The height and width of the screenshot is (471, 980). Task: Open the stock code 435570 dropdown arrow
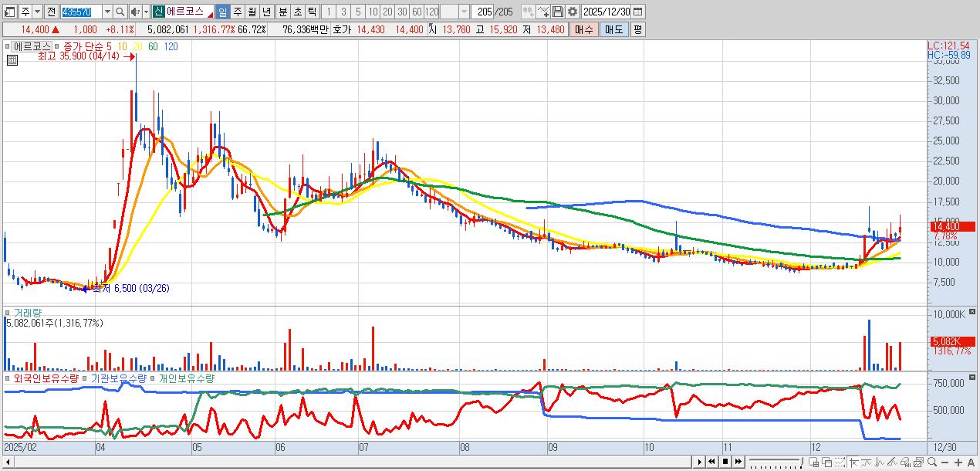pos(107,12)
